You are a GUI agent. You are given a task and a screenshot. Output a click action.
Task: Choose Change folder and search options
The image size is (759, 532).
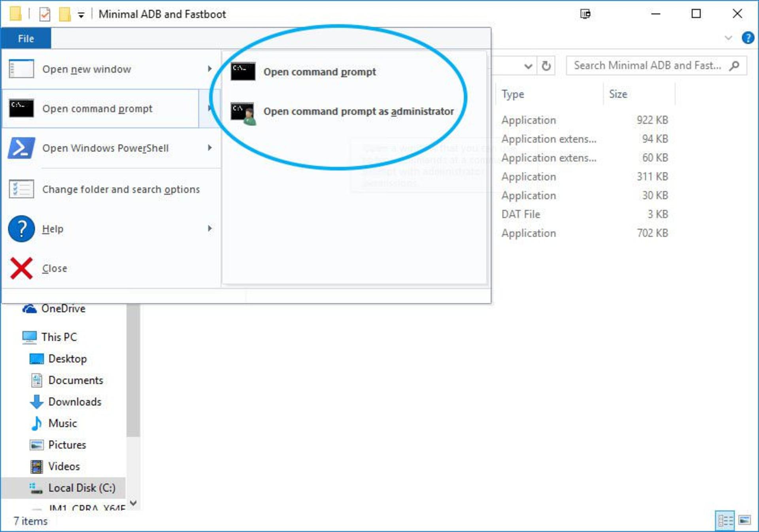pyautogui.click(x=111, y=189)
